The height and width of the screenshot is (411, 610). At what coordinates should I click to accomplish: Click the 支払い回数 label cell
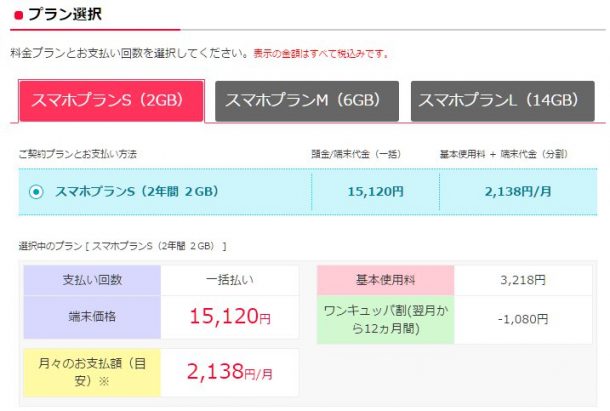click(x=90, y=280)
